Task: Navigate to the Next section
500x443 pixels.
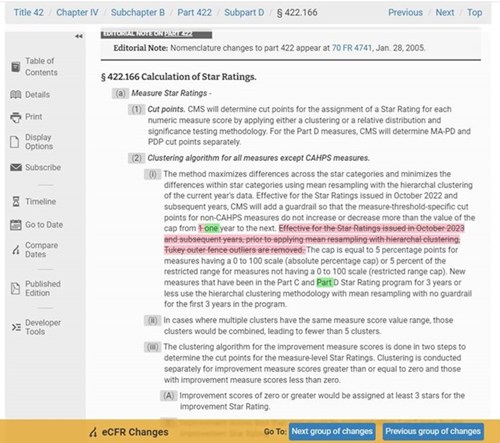Action: [x=445, y=13]
